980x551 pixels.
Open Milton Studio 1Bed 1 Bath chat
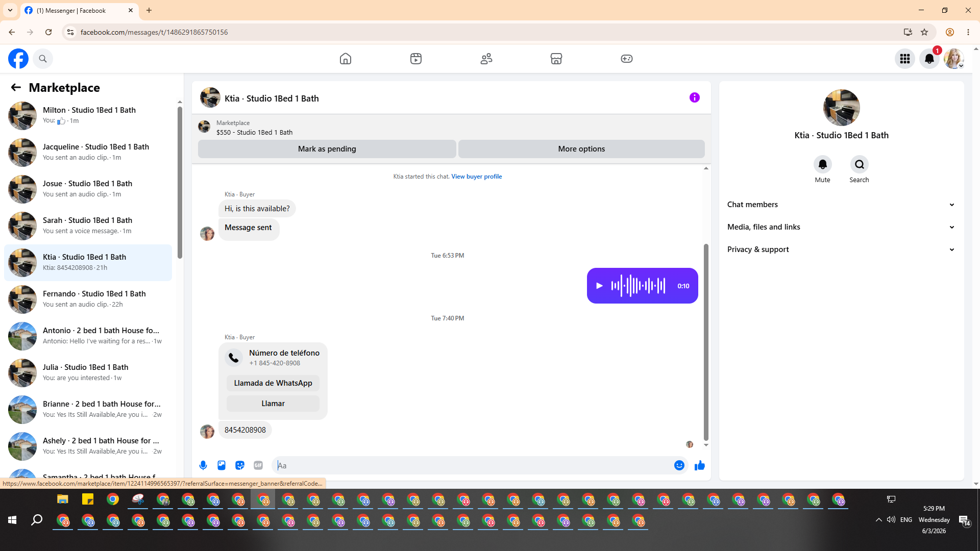(88, 116)
